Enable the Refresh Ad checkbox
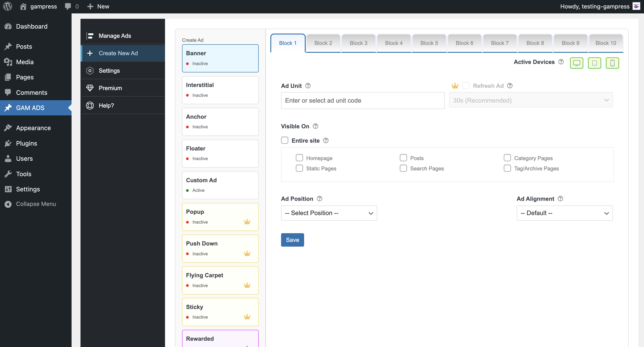 pyautogui.click(x=466, y=85)
